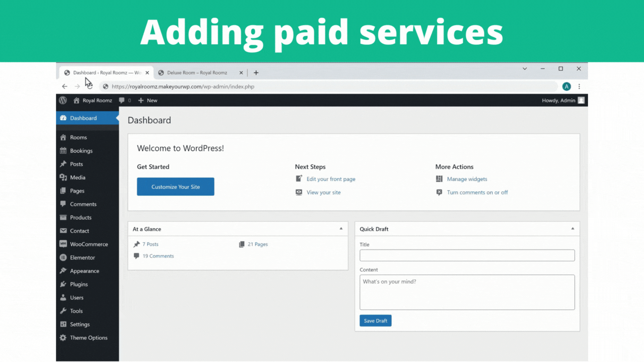644x362 pixels.
Task: Click the Media icon in sidebar
Action: point(63,177)
